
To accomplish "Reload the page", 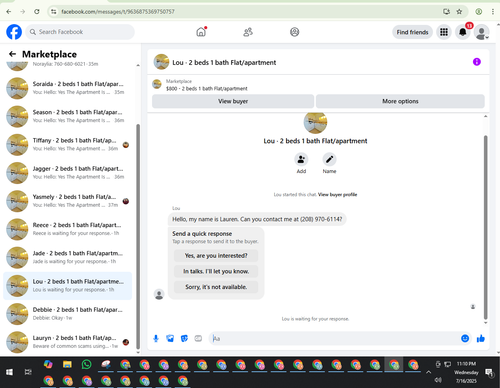I will click(x=37, y=12).
